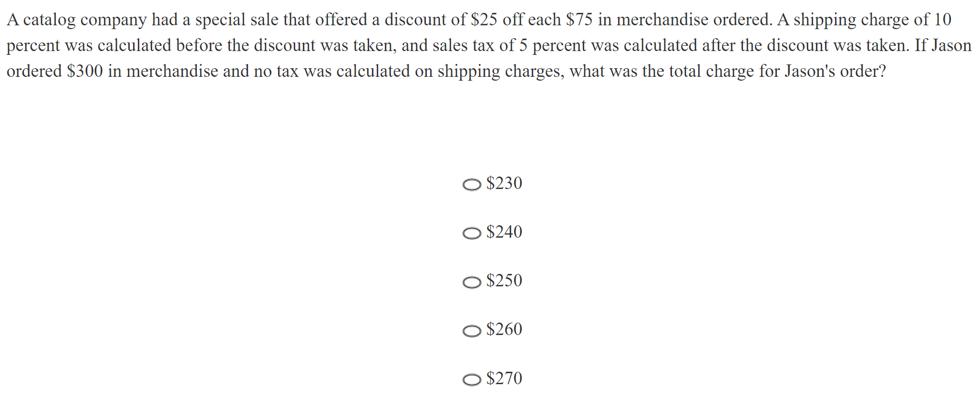Click the $240 answer label text
This screenshot has height=419, width=980.
point(504,232)
